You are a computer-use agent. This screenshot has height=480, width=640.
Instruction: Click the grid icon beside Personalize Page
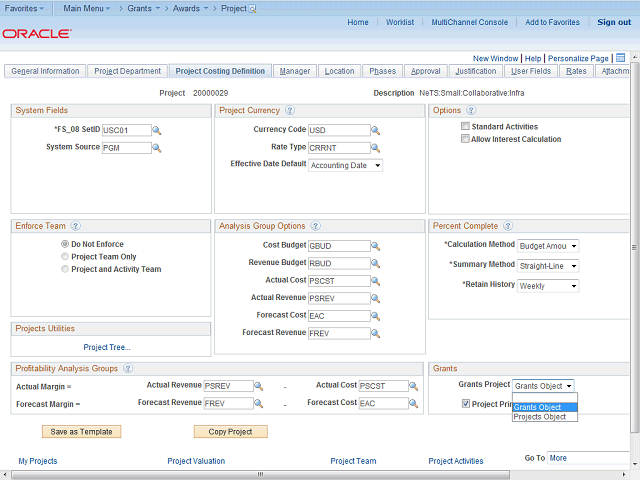point(620,58)
